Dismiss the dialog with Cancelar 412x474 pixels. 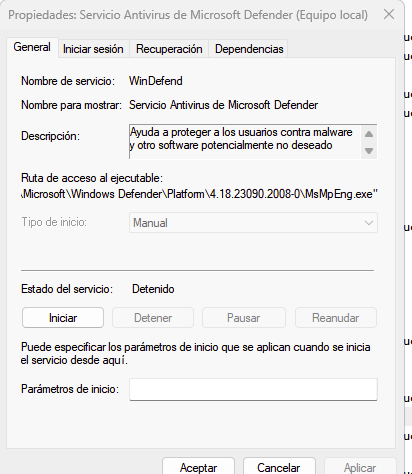click(x=279, y=467)
